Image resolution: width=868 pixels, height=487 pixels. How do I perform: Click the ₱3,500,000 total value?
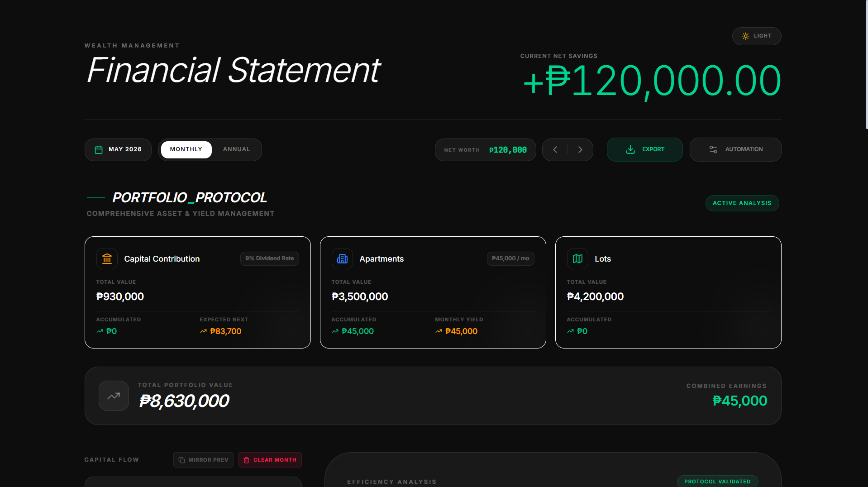coord(360,296)
